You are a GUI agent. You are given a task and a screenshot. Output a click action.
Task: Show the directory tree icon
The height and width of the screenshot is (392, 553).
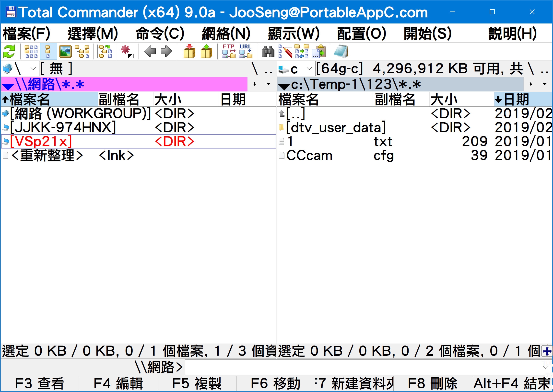tap(82, 52)
